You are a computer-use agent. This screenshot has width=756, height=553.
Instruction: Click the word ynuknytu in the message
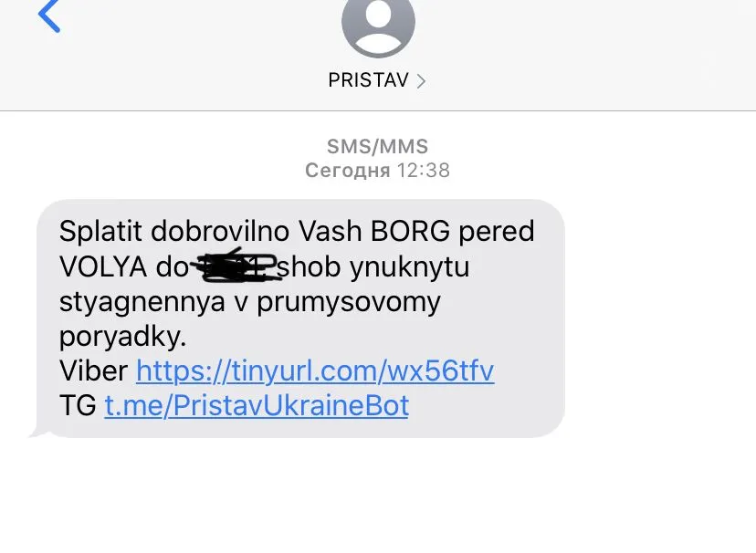pos(409,267)
